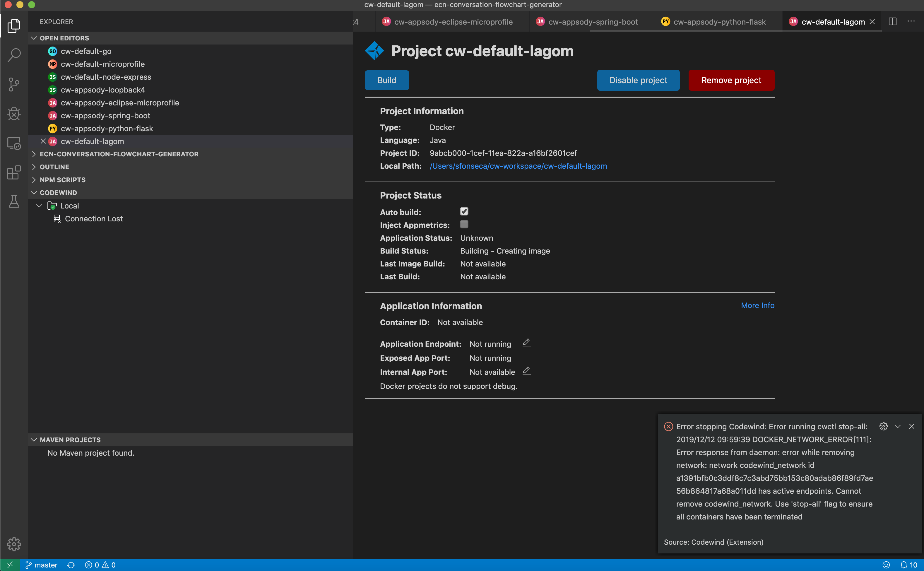Open the Remote Explorer icon

pos(14,143)
